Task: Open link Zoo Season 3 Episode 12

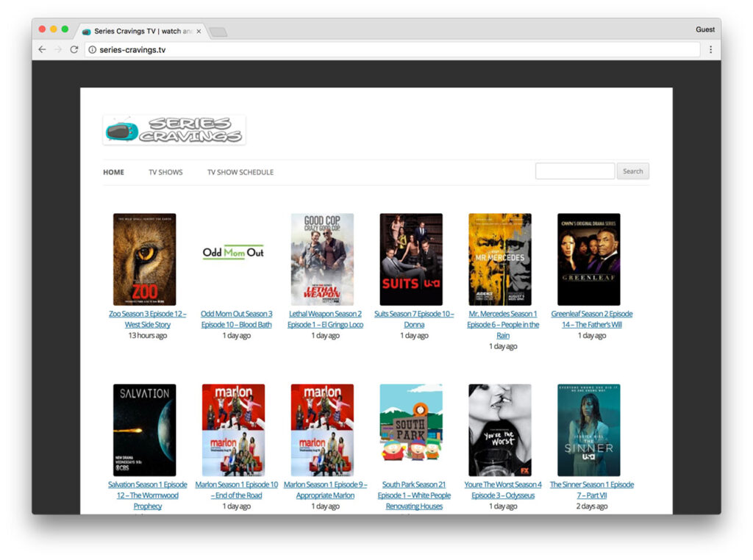Action: coord(147,319)
